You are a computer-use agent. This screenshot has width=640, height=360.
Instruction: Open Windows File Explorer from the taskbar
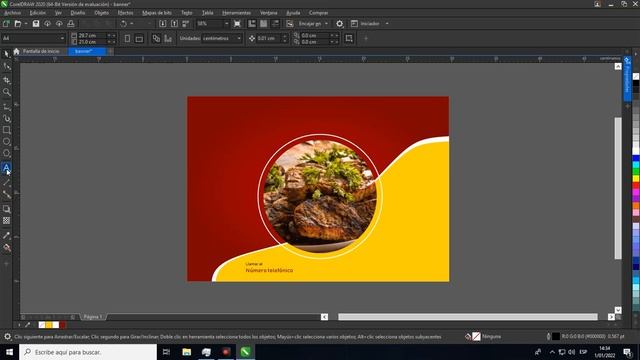tap(187, 352)
